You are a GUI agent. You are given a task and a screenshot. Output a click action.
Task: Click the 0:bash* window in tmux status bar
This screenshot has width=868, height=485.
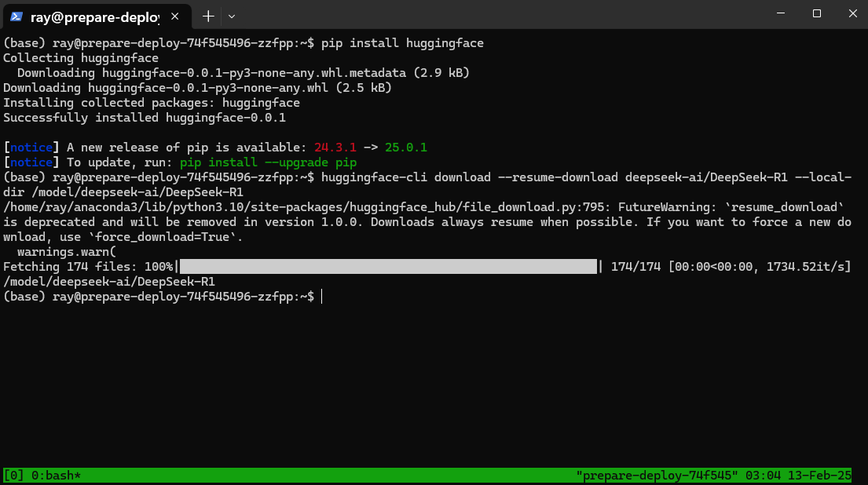click(55, 476)
